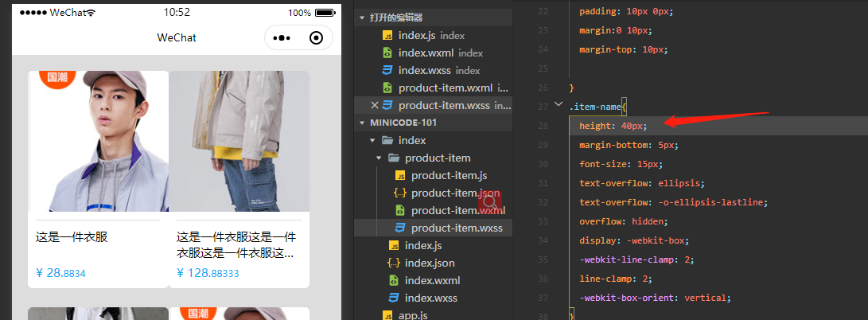Click the -webkit-box-orient: vertical line

[x=656, y=298]
